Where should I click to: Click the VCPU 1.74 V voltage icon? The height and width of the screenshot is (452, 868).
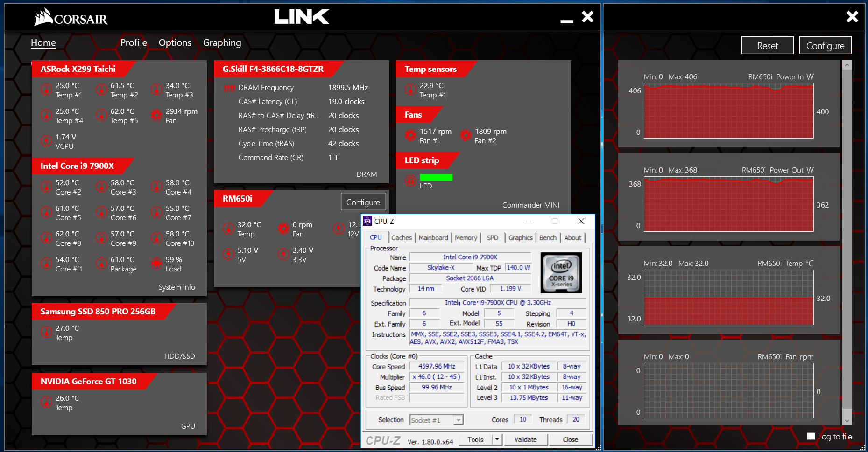pyautogui.click(x=46, y=140)
